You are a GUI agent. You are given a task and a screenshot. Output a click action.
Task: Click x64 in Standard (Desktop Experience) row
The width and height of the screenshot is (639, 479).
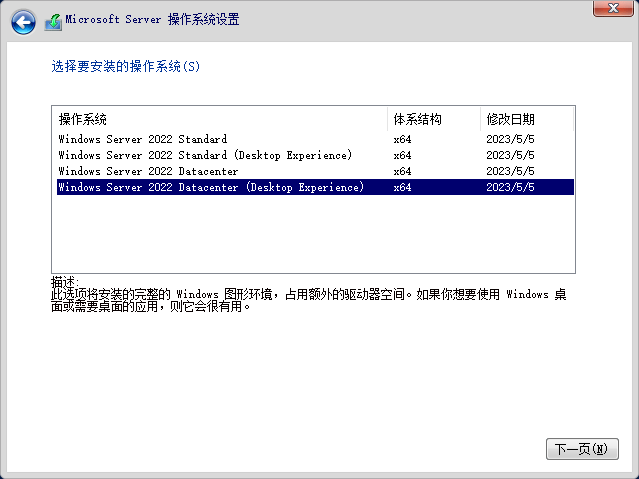[x=402, y=155]
